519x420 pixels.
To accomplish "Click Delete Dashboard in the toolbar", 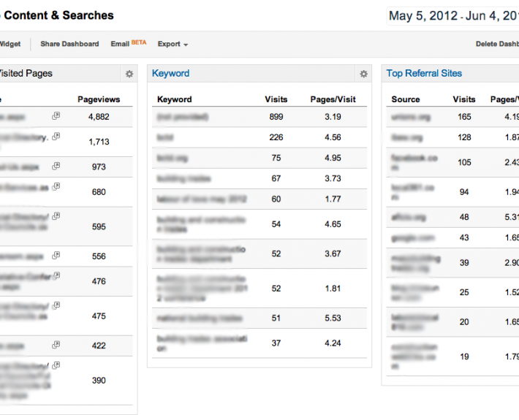I will (497, 44).
